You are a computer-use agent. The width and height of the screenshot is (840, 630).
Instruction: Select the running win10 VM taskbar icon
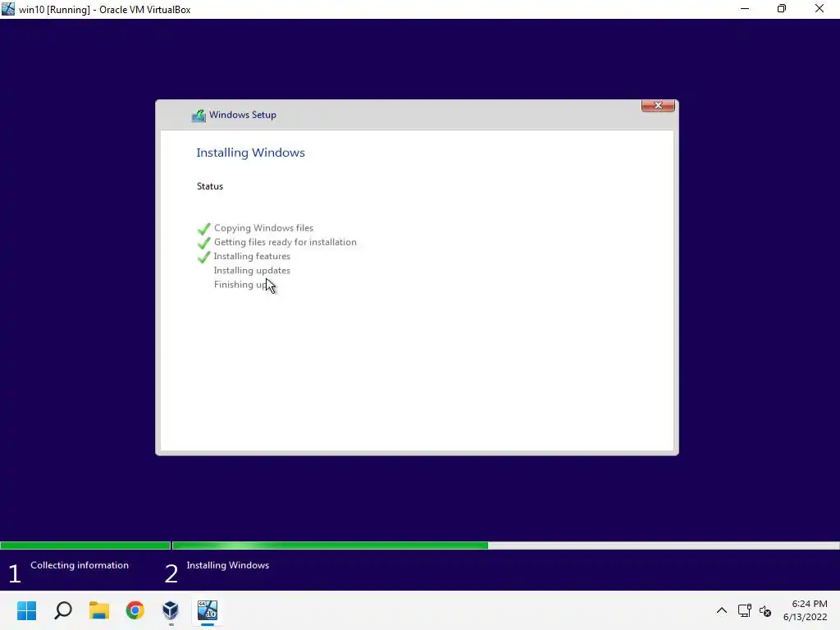click(x=208, y=610)
